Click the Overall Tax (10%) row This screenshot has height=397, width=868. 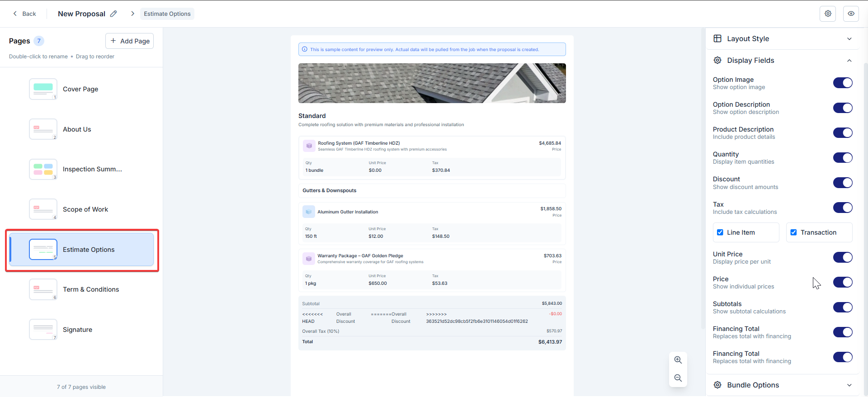pos(432,331)
